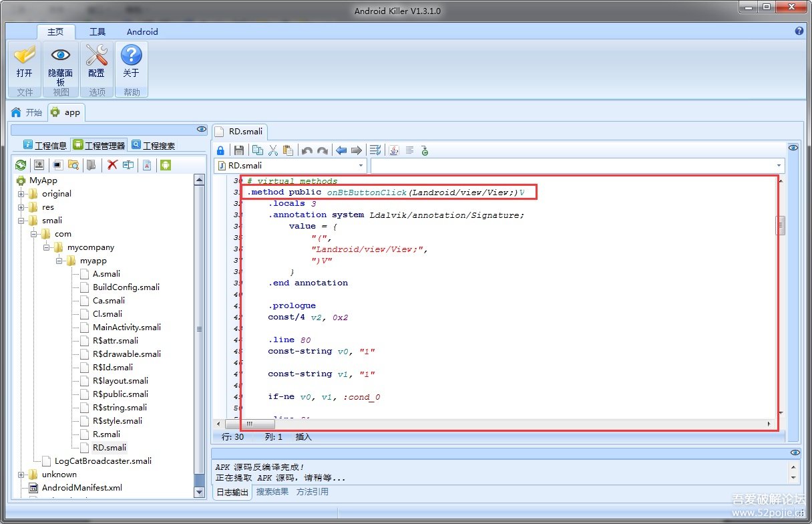Click the undo arrow in editor toolbar
The width and height of the screenshot is (812, 524).
pos(307,150)
